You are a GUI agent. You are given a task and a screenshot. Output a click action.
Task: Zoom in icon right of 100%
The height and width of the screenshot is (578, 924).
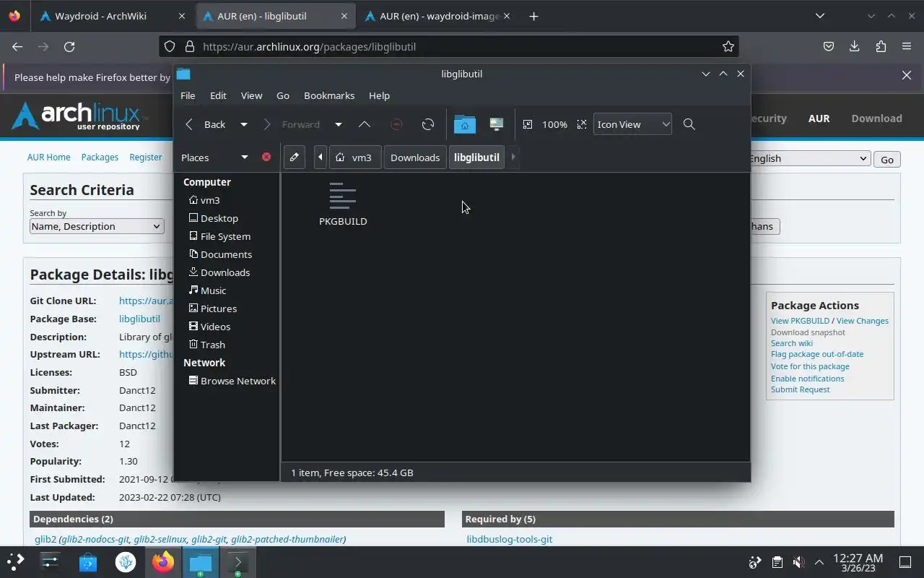[582, 124]
